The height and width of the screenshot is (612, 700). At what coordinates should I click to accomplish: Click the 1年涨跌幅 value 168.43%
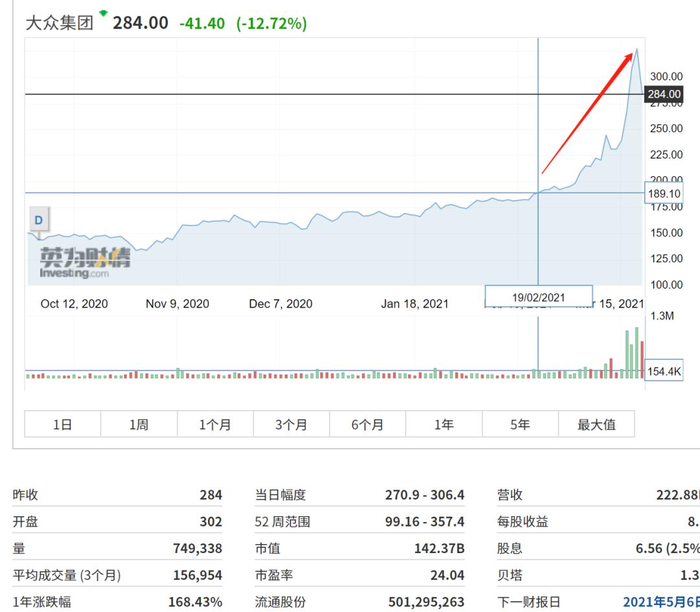coord(195,602)
